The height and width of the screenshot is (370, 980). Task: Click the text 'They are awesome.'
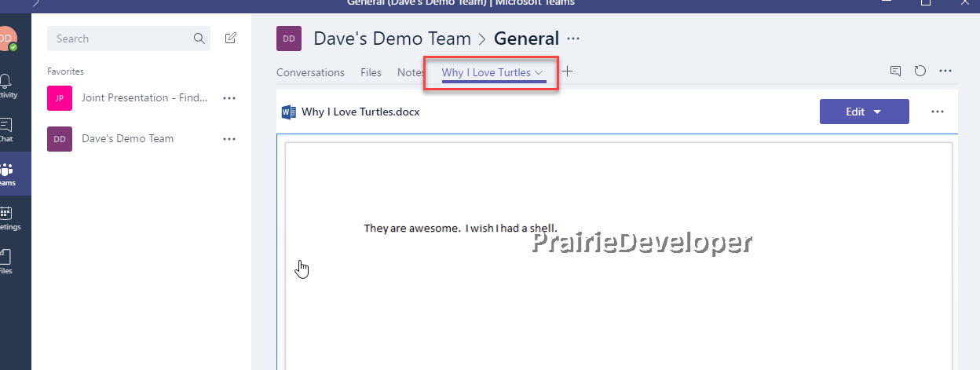(x=412, y=228)
